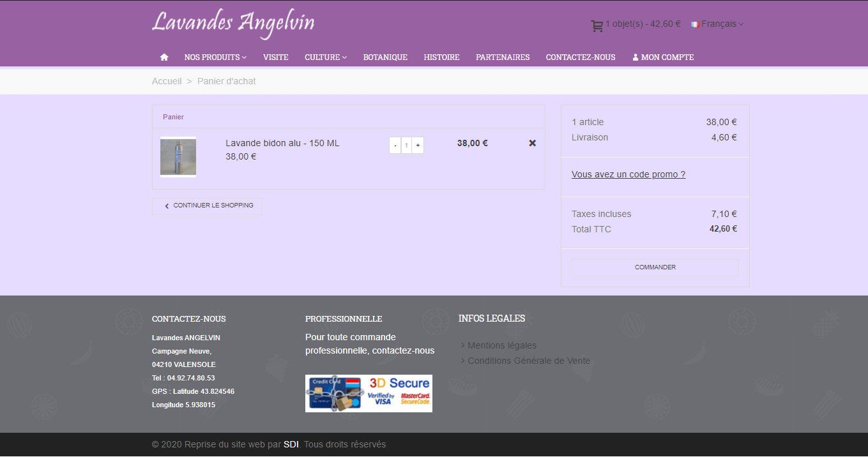
Task: Open the shopping cart icon in header
Action: pos(597,26)
